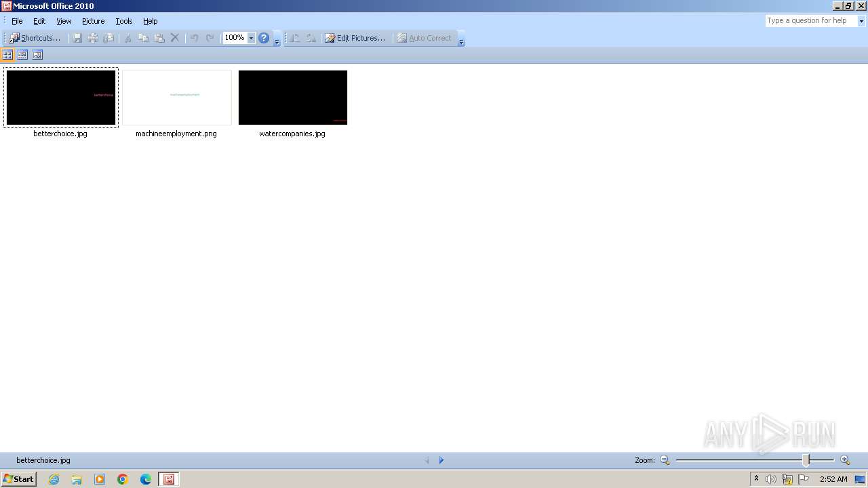Click the Action Center flag icon
Image resolution: width=868 pixels, height=488 pixels.
804,479
